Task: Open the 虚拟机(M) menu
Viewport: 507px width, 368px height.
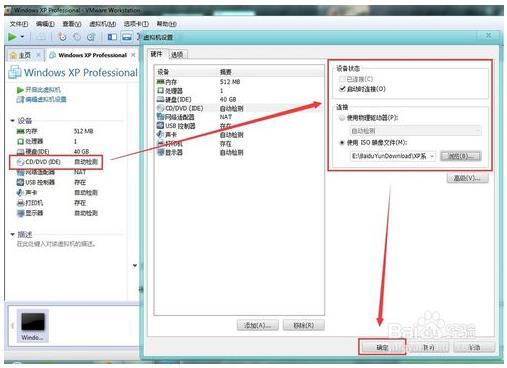Action: point(103,24)
